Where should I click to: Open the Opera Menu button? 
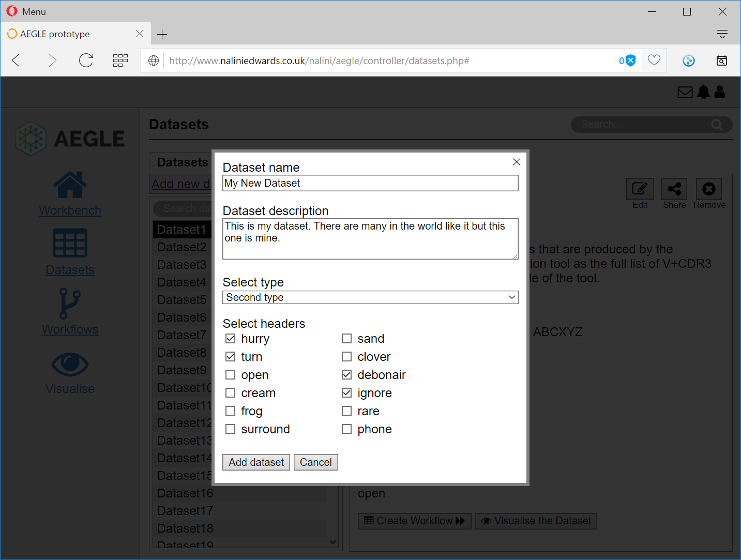click(x=26, y=11)
